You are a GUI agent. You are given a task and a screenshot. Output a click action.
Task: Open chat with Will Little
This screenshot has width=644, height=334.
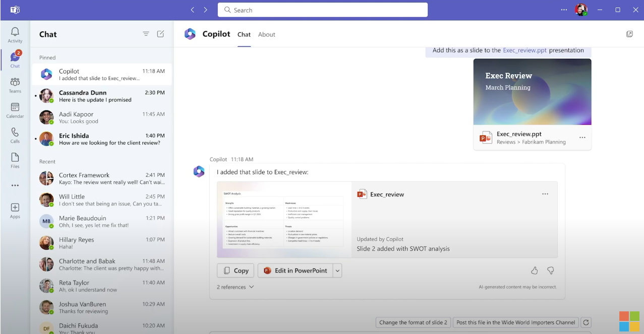102,200
